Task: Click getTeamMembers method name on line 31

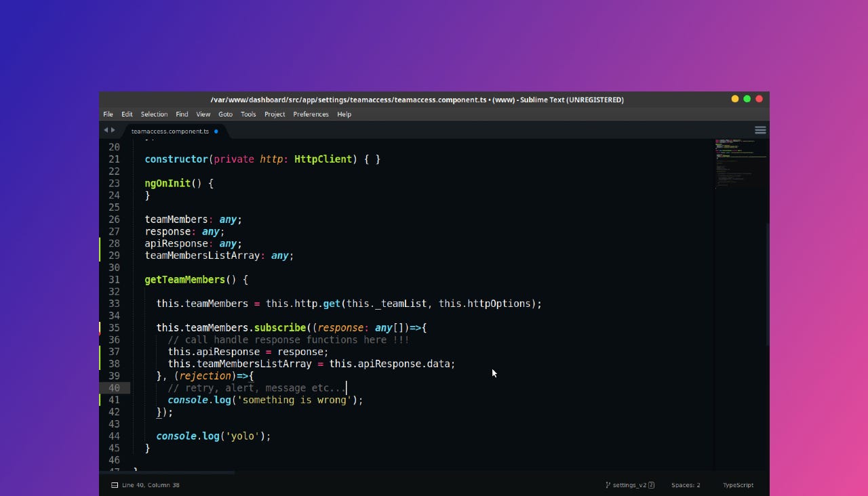Action: coord(185,280)
